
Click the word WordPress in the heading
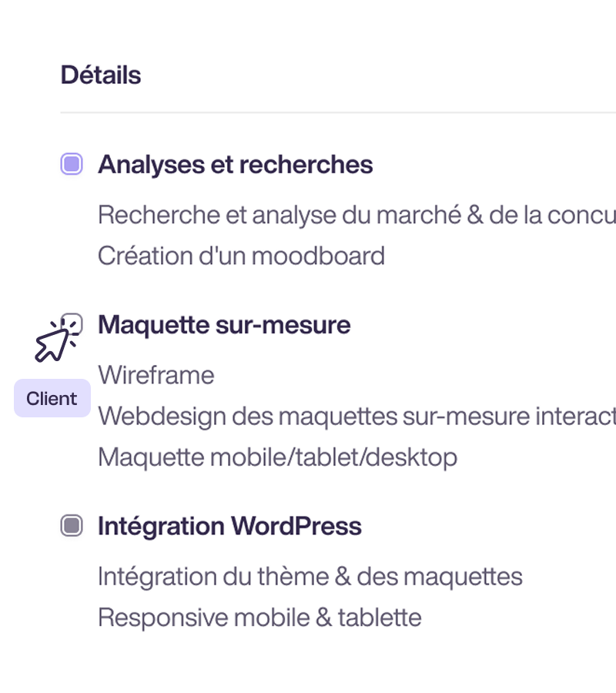pyautogui.click(x=296, y=527)
